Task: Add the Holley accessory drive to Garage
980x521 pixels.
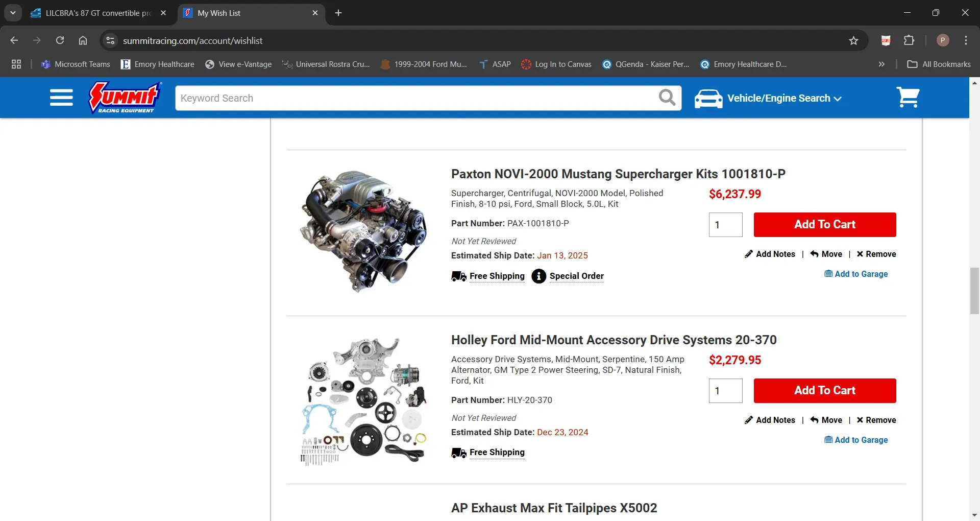Action: pos(856,440)
